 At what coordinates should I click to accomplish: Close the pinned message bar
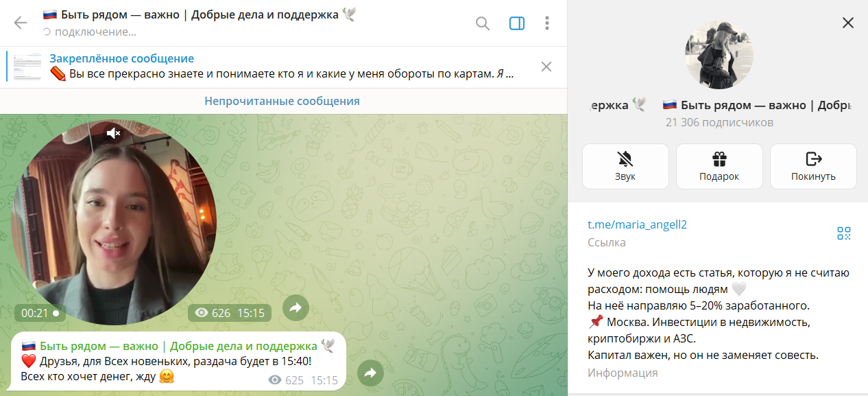[546, 67]
